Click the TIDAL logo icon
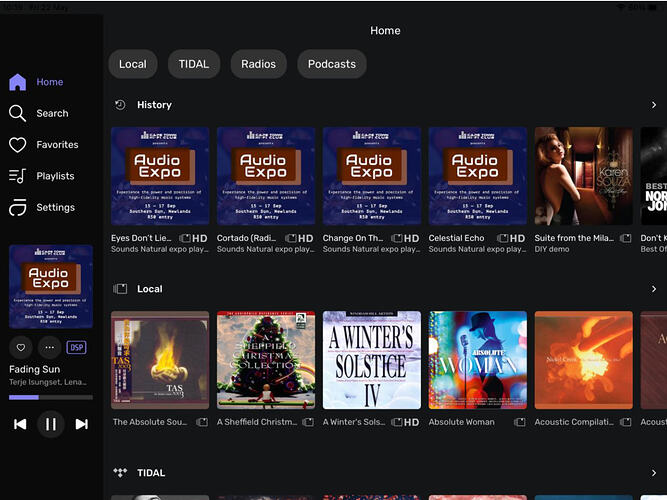 click(120, 472)
